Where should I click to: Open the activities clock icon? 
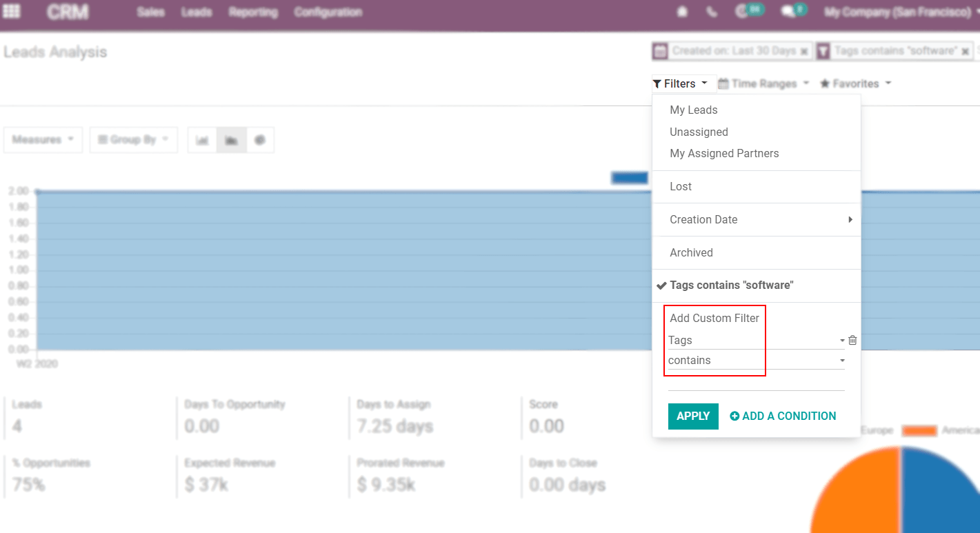click(x=743, y=12)
